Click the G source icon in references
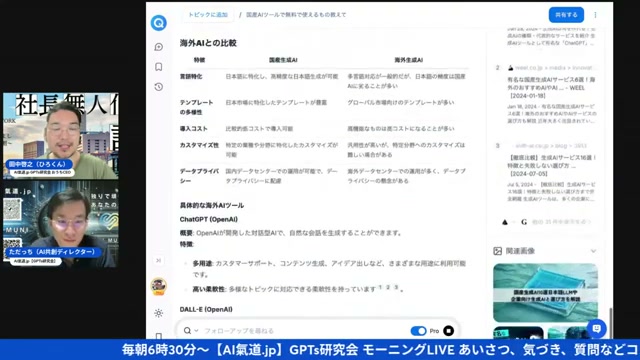This screenshot has width=640, height=360. pyautogui.click(x=524, y=222)
